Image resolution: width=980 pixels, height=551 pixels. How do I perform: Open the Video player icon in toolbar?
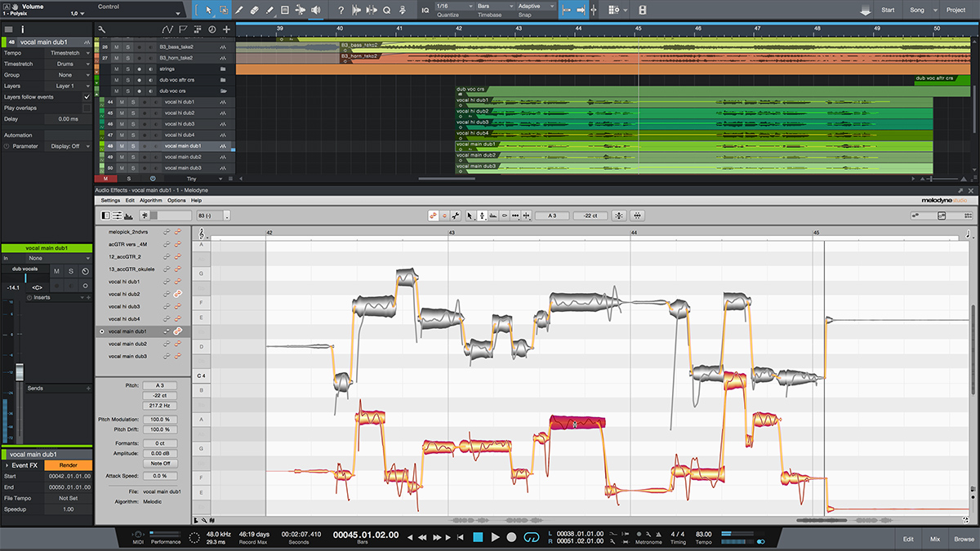[643, 10]
